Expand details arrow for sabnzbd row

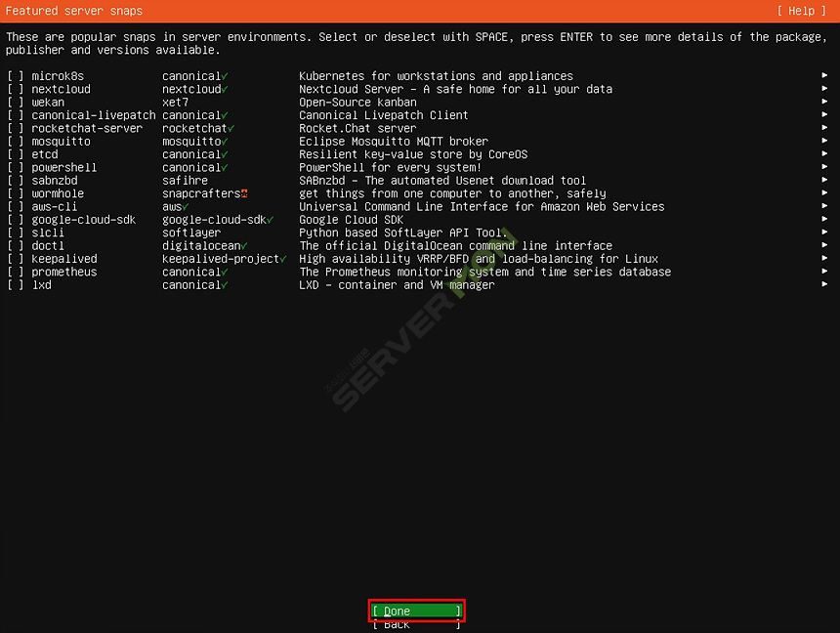pyautogui.click(x=824, y=180)
